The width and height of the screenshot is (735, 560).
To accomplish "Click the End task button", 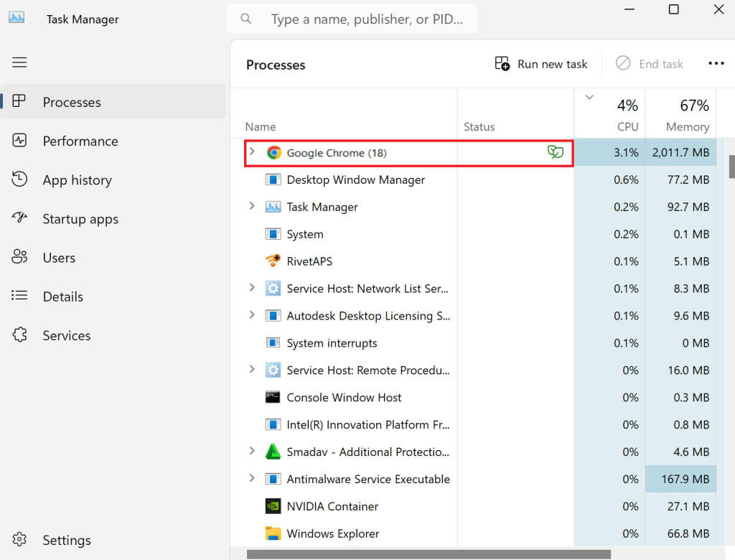I will [x=649, y=63].
